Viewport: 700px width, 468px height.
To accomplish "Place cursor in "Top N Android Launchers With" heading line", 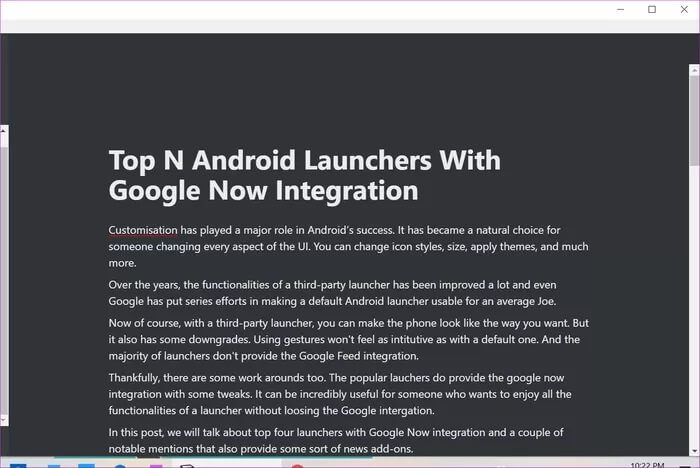I will point(304,160).
